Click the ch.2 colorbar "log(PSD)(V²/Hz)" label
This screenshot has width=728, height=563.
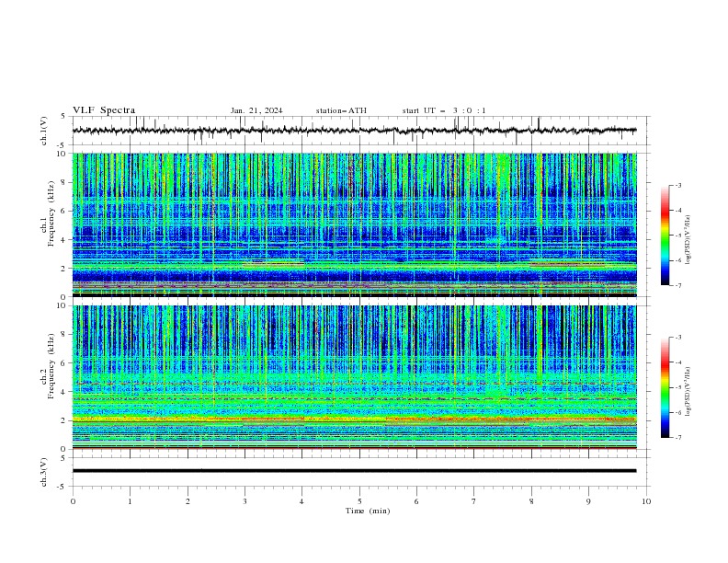pyautogui.click(x=688, y=392)
